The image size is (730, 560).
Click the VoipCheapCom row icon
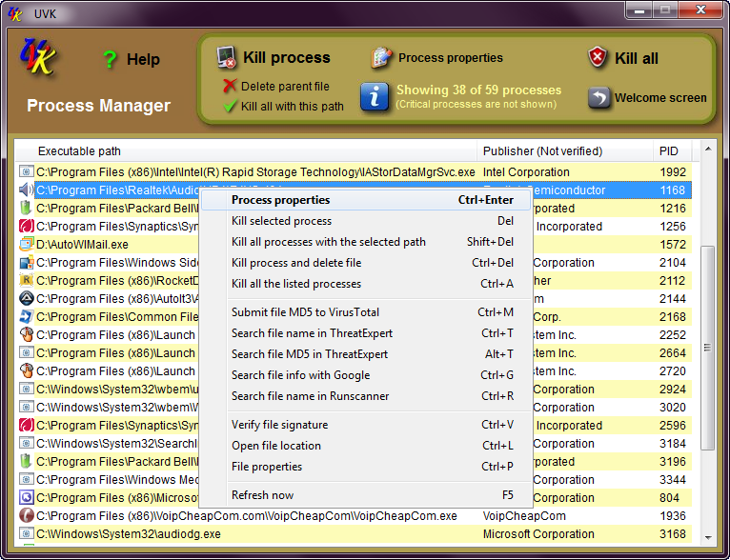26,516
